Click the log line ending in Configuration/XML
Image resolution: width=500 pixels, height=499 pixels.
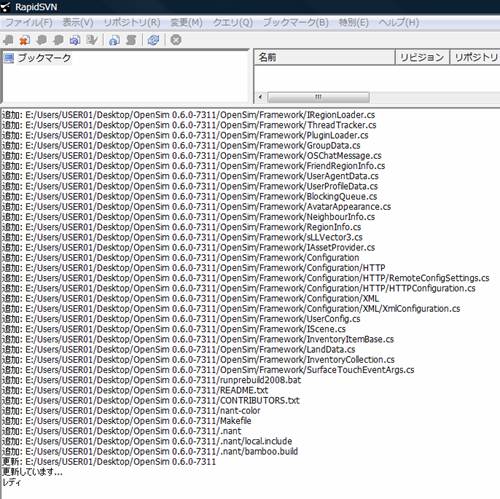(x=191, y=298)
